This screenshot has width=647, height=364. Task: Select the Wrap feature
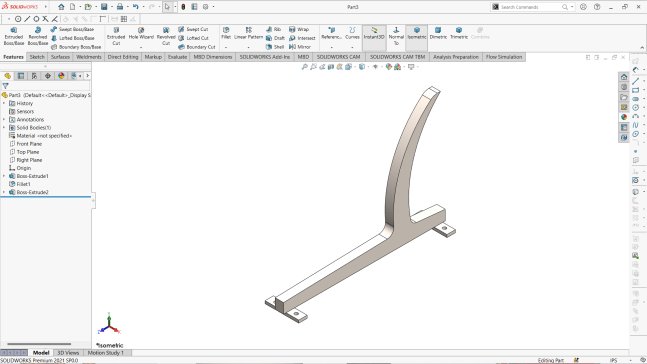pos(299,29)
